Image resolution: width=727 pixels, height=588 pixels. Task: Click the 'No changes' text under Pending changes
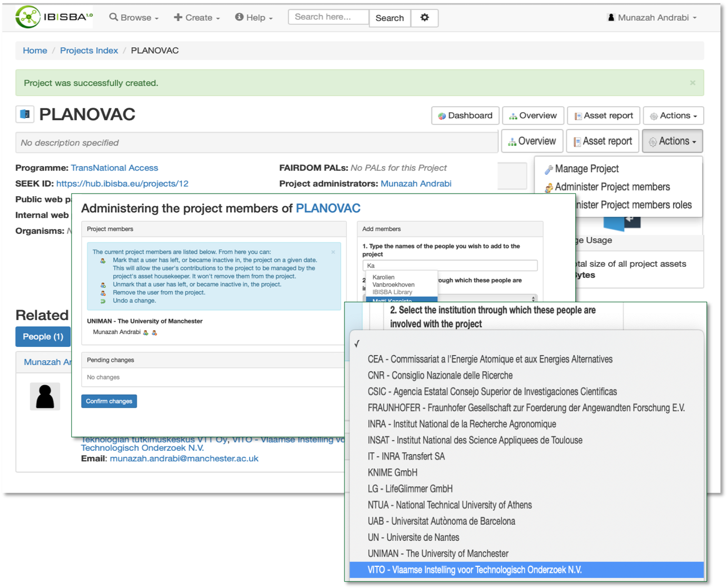[103, 377]
